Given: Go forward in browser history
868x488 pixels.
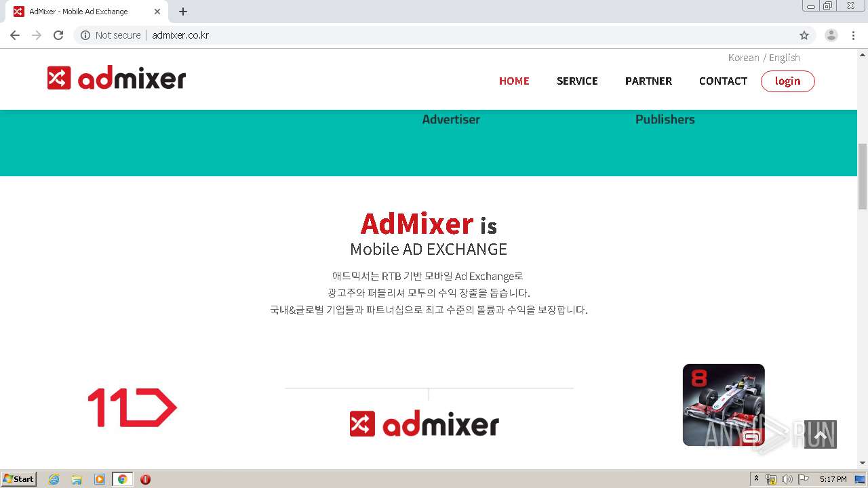Looking at the screenshot, I should 37,35.
